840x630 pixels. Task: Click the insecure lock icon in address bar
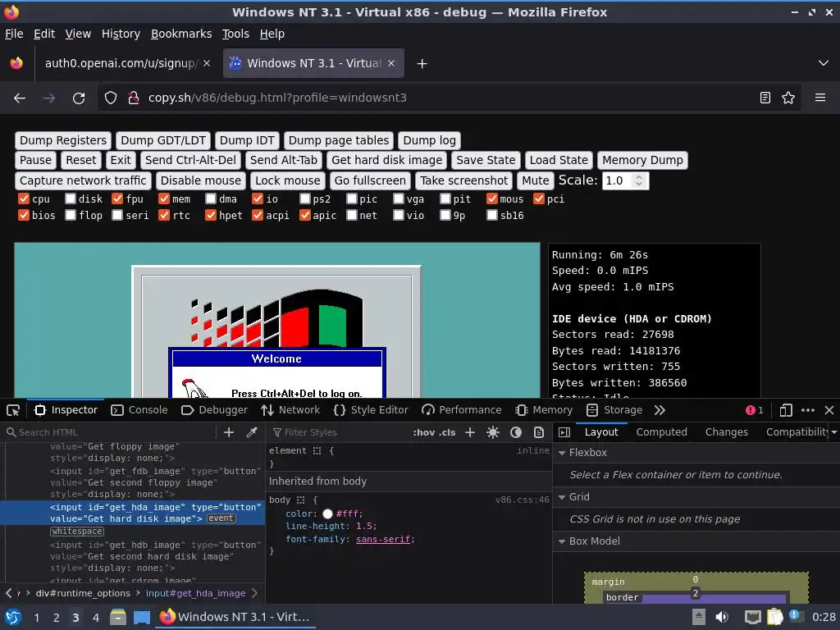[134, 98]
